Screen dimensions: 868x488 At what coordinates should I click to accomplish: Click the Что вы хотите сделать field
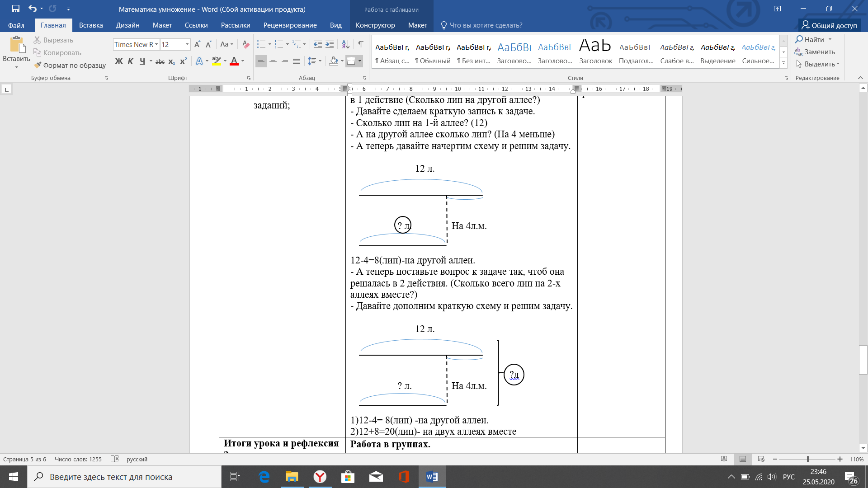point(482,25)
